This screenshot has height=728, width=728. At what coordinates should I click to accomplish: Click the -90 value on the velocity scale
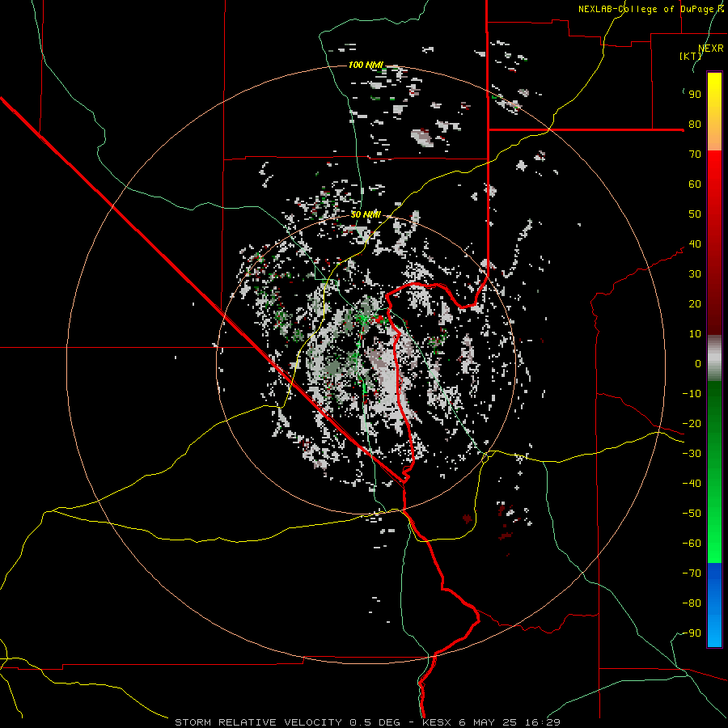tap(692, 633)
